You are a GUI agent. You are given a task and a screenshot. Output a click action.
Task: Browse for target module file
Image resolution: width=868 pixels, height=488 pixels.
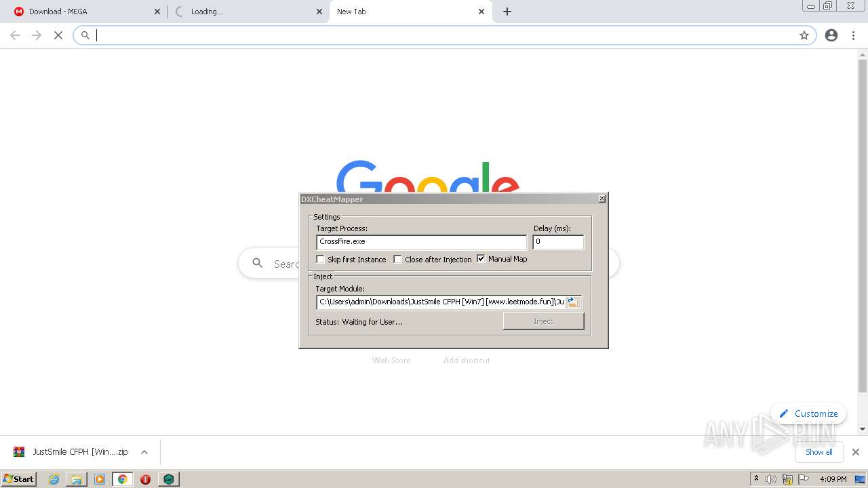(x=573, y=302)
